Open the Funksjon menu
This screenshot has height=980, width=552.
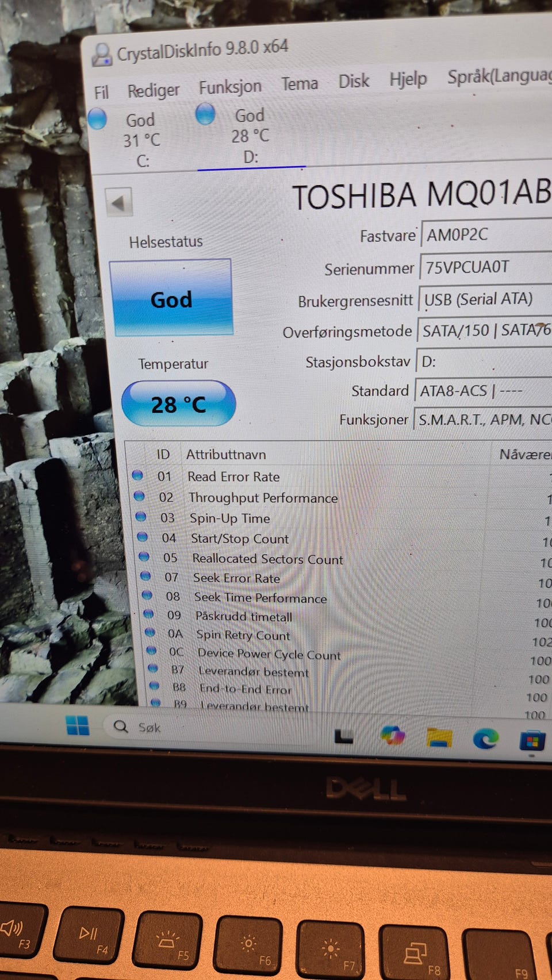230,87
